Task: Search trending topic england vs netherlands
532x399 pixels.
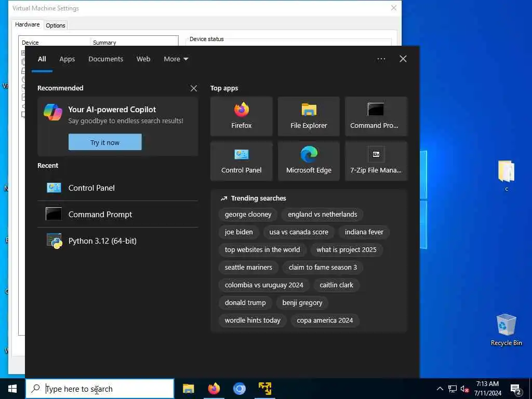Action: [x=322, y=215]
